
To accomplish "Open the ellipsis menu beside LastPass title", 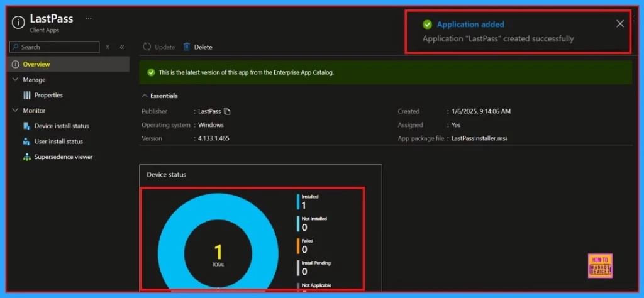I will point(88,18).
